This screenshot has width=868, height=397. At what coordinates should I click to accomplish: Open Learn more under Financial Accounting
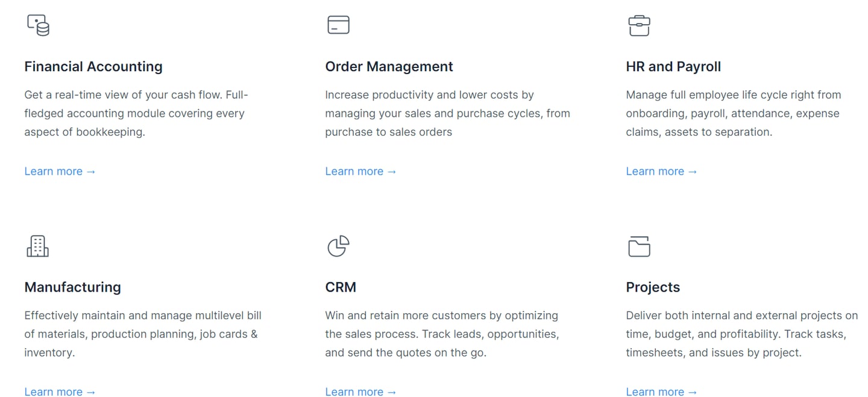[x=60, y=171]
